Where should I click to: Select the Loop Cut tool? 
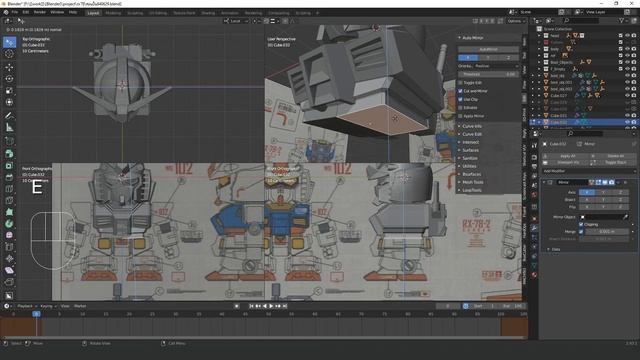[9, 189]
